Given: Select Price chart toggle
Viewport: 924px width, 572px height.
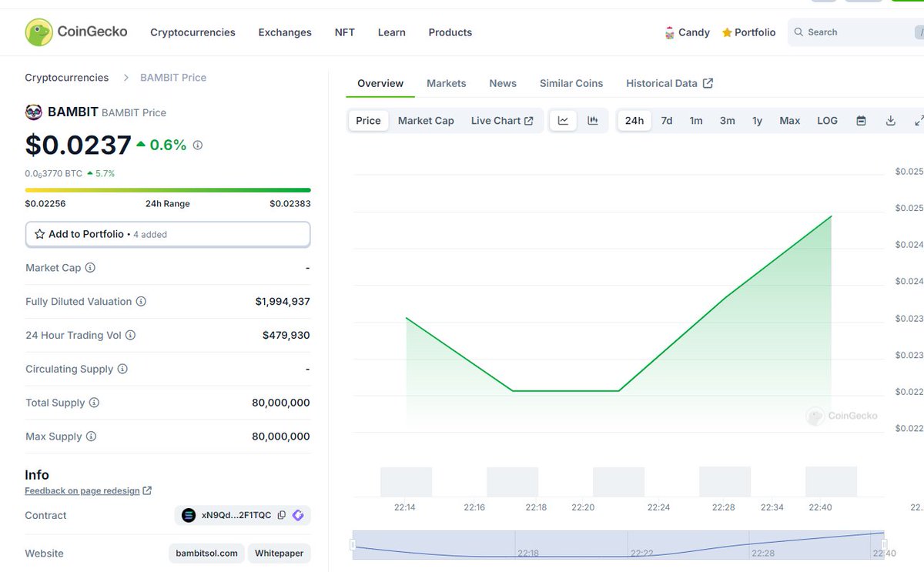Looking at the screenshot, I should (x=368, y=121).
